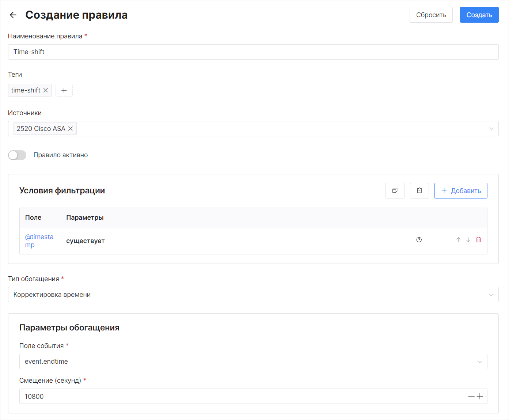Remove the 2520 Cisco ASA source
This screenshot has width=509, height=420.
click(71, 129)
